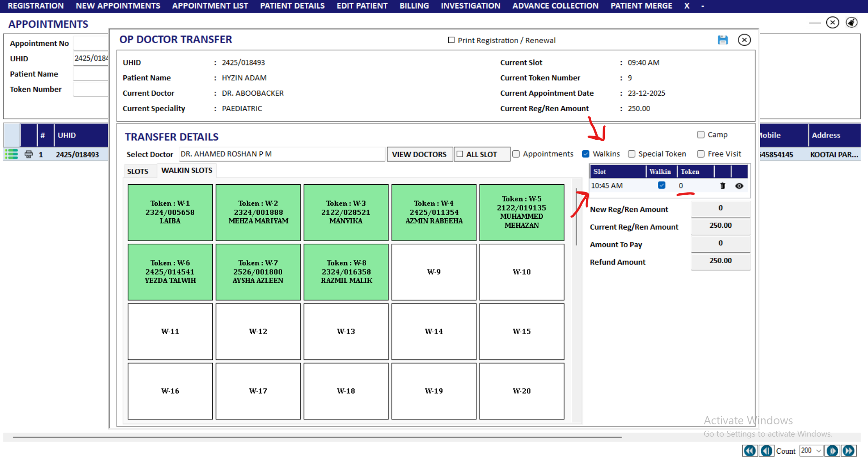
Task: Click the printer icon in appointment row 1
Action: click(29, 154)
